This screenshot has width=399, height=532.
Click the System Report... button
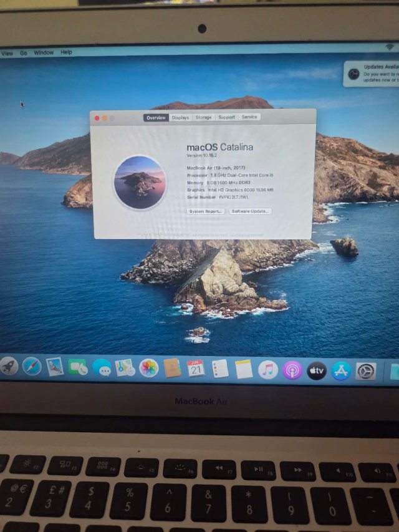[x=206, y=211]
